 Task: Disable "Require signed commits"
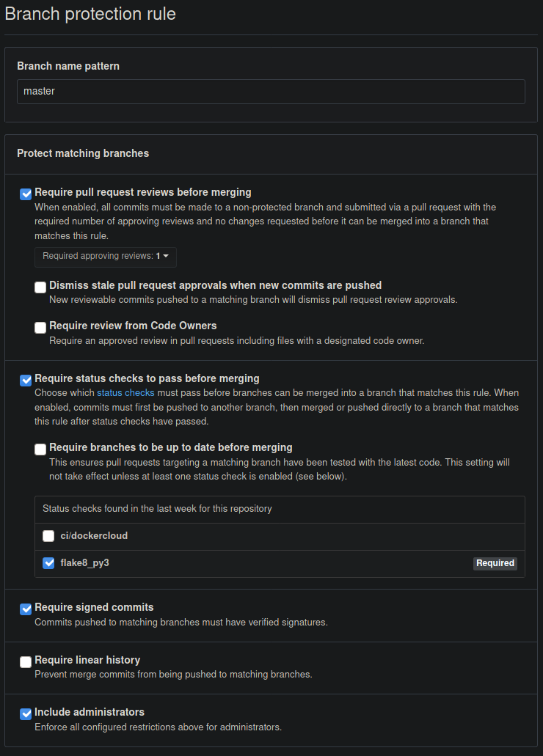coord(25,609)
